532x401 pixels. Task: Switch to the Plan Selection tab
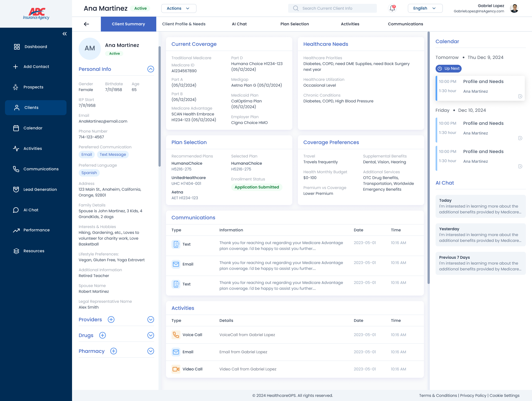[295, 24]
